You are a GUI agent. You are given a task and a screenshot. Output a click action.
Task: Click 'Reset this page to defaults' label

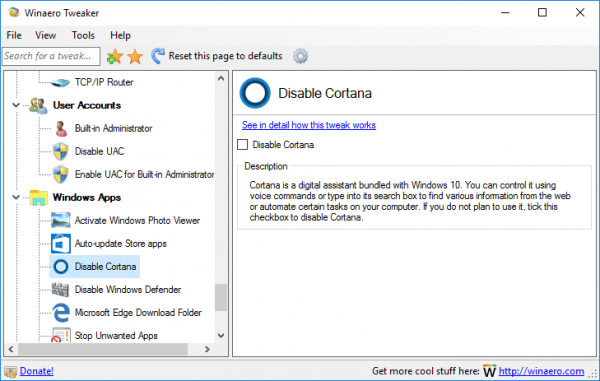[x=225, y=56]
